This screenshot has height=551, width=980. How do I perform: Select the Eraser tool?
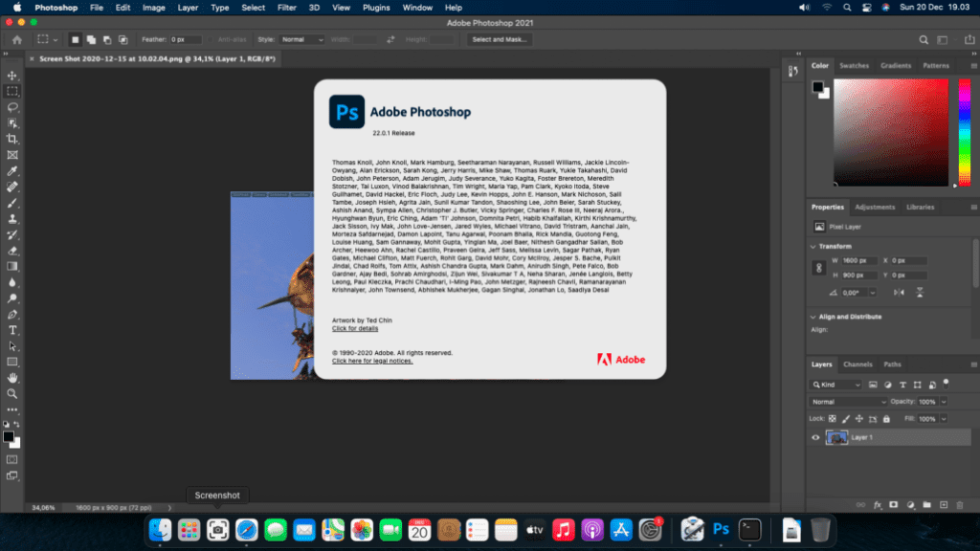point(11,251)
